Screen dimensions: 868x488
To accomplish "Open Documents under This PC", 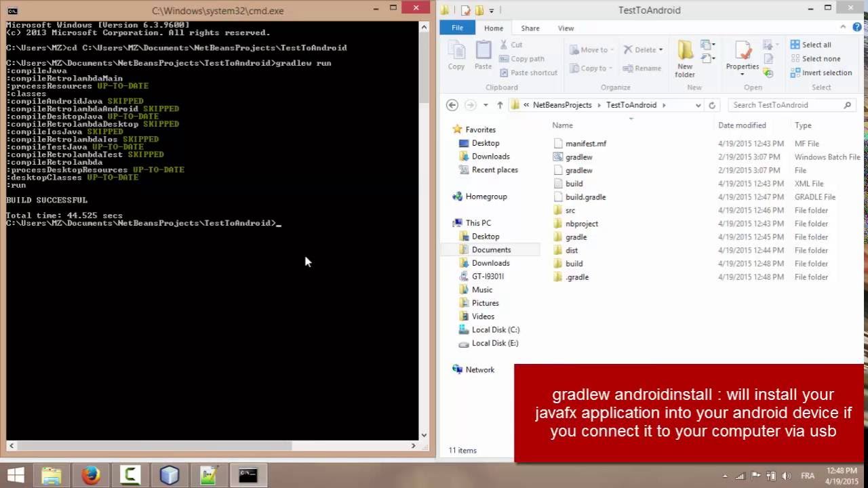I will pyautogui.click(x=491, y=249).
